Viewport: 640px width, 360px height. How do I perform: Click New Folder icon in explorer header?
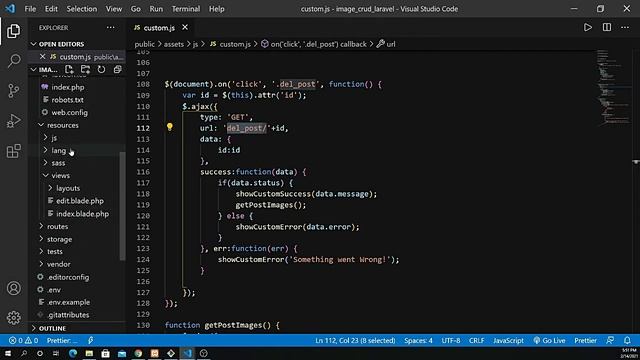click(85, 69)
